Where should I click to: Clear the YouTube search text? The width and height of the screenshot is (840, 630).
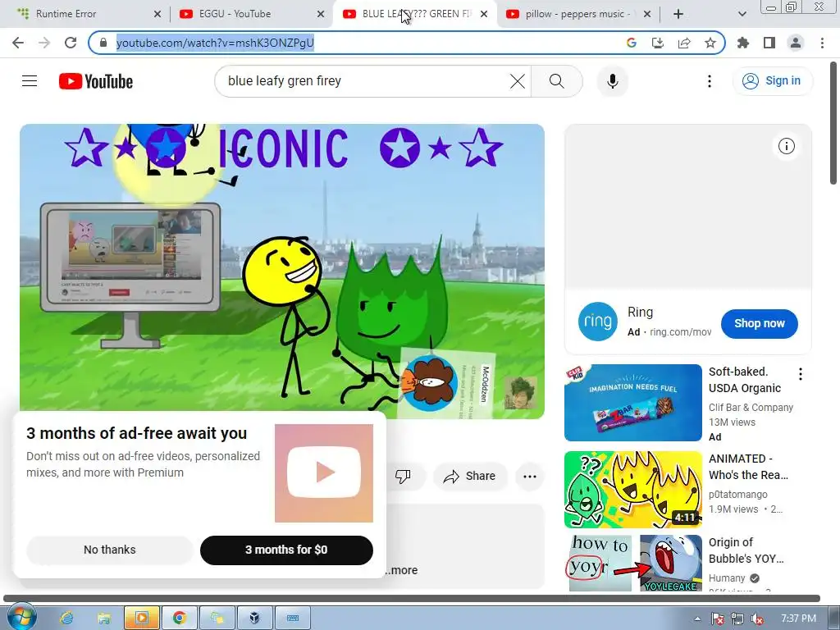[518, 81]
